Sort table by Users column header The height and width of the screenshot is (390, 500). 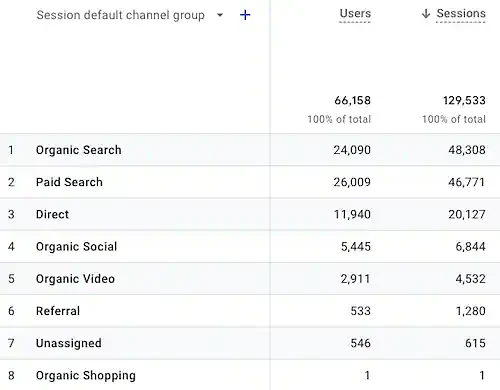click(x=355, y=13)
